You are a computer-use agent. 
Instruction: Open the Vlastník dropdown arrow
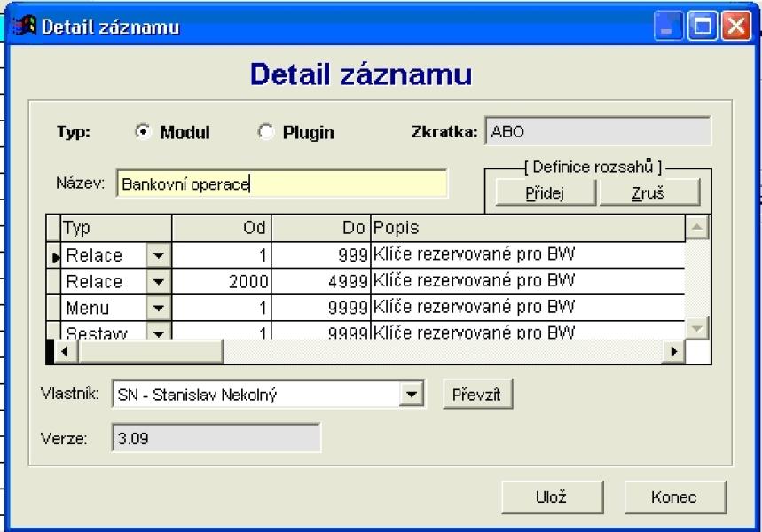pos(412,394)
